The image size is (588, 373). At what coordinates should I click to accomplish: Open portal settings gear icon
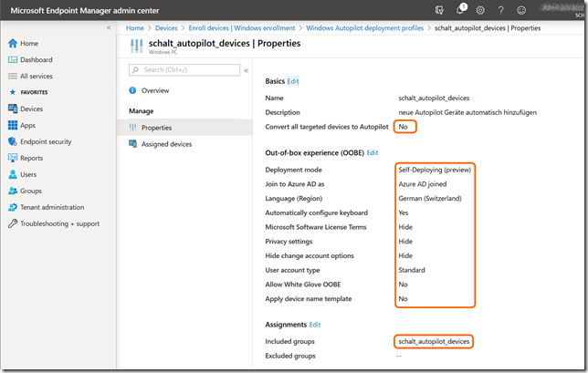tap(480, 10)
